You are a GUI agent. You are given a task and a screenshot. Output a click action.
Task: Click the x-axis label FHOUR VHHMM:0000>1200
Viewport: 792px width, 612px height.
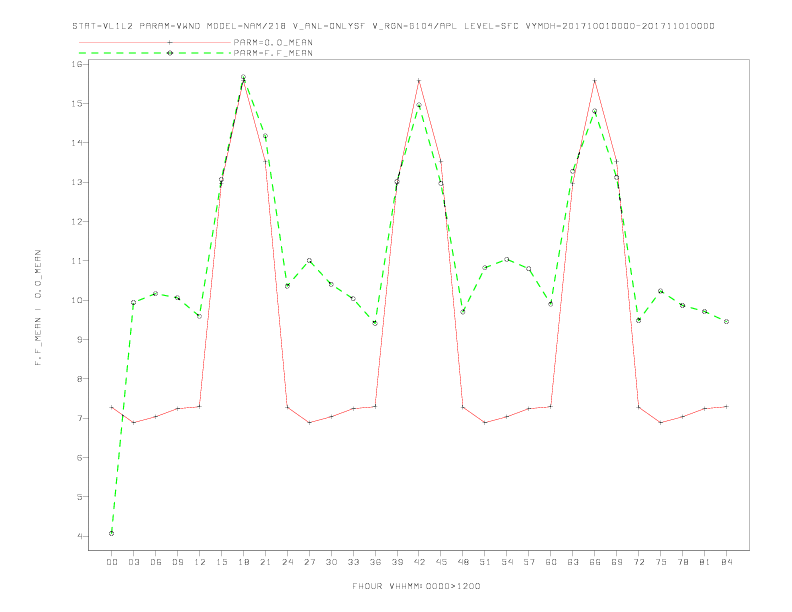point(416,586)
